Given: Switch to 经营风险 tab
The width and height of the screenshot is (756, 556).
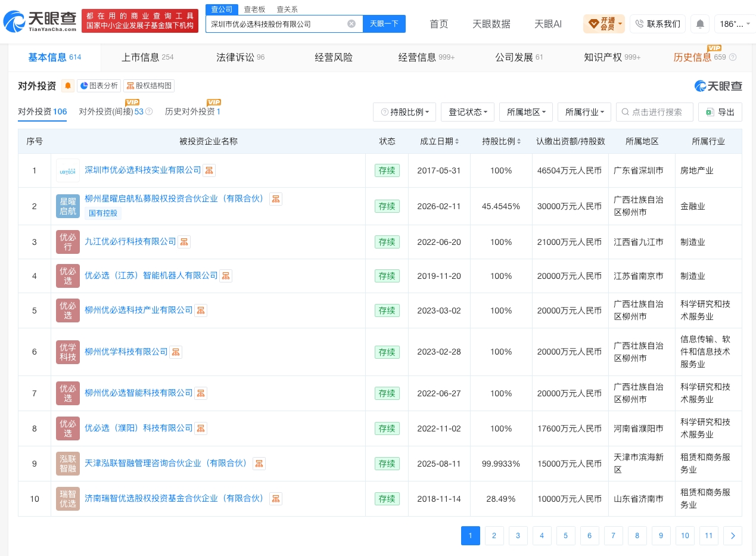Looking at the screenshot, I should 334,58.
